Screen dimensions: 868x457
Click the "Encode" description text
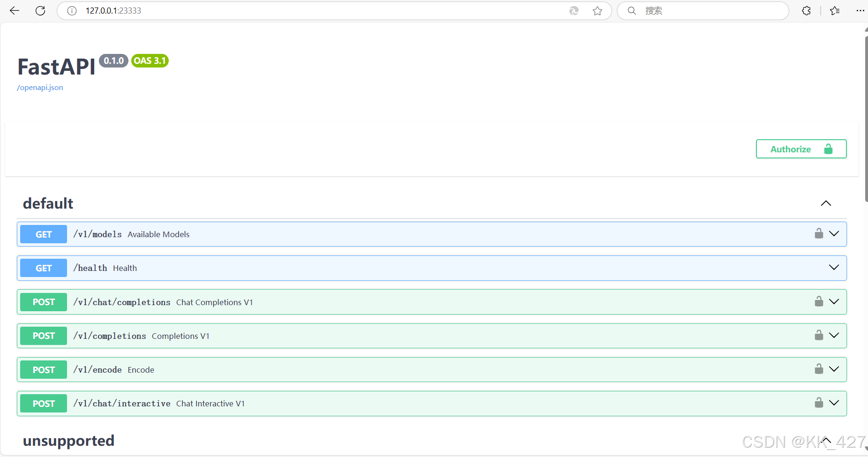pyautogui.click(x=141, y=370)
